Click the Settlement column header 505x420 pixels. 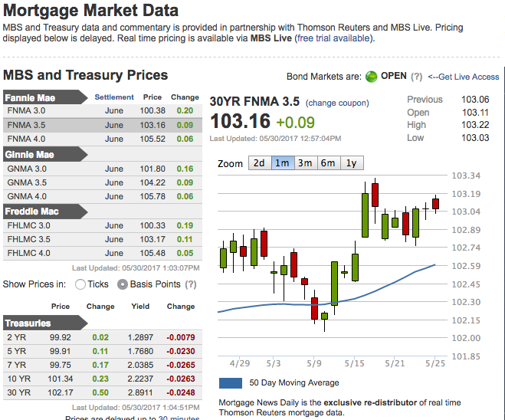114,97
